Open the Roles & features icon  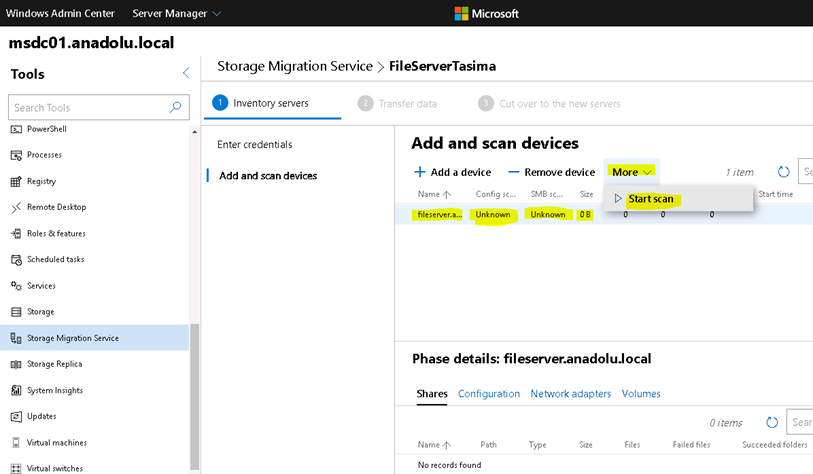click(16, 233)
